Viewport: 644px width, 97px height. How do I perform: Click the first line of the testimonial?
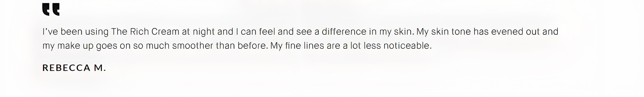[300, 32]
